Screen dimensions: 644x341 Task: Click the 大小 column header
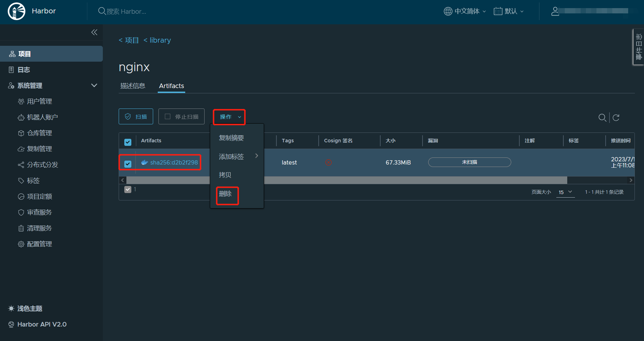click(x=390, y=141)
